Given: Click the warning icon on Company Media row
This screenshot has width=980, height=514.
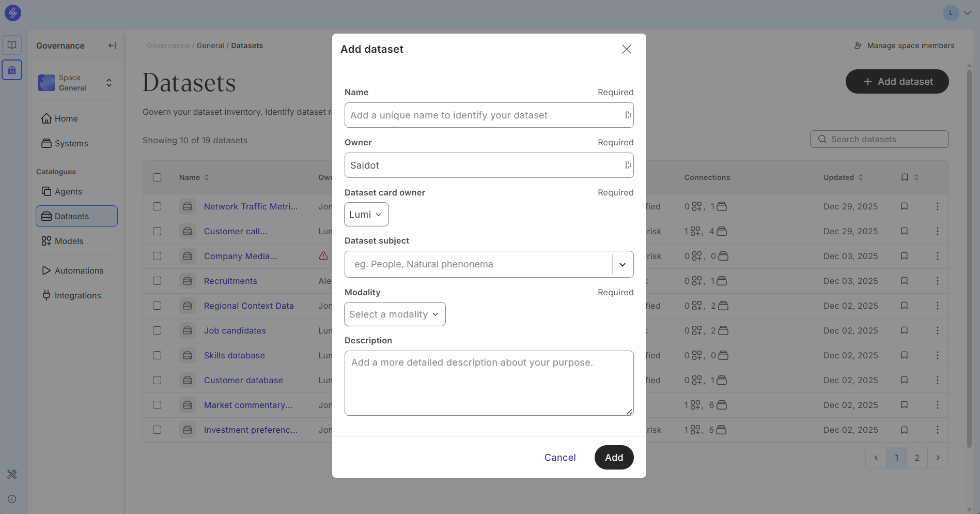Looking at the screenshot, I should (323, 256).
